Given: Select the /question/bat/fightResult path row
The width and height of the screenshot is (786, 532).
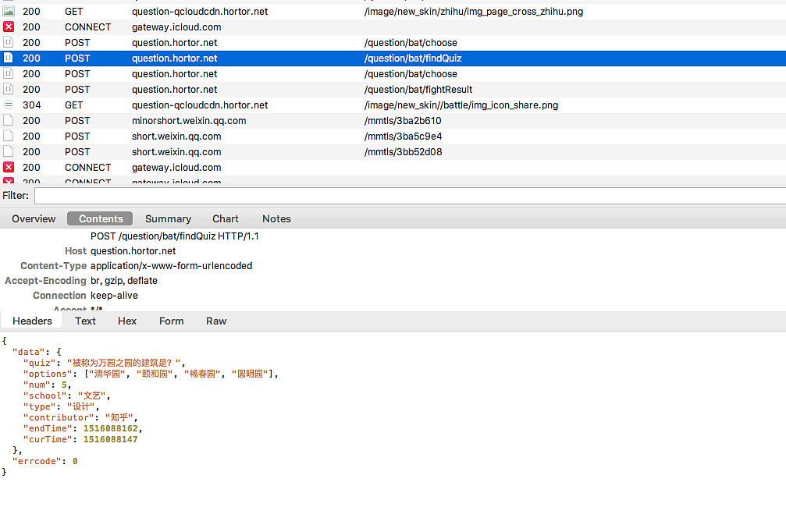Looking at the screenshot, I should coord(418,90).
